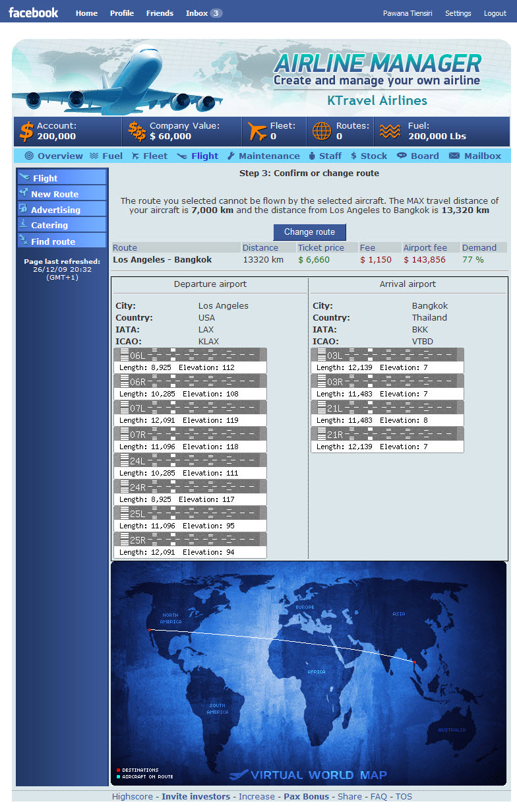
Task: Click the 21R runway graphic for Bangkok
Action: (x=387, y=434)
